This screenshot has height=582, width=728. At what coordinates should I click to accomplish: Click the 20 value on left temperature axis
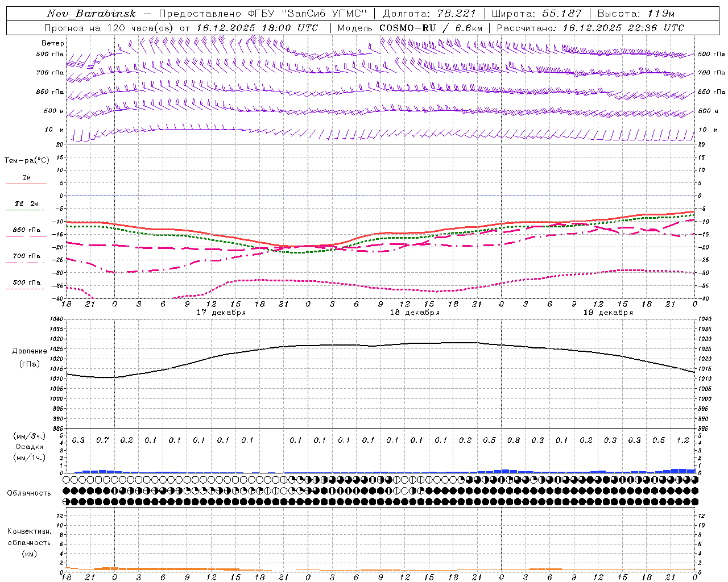60,144
